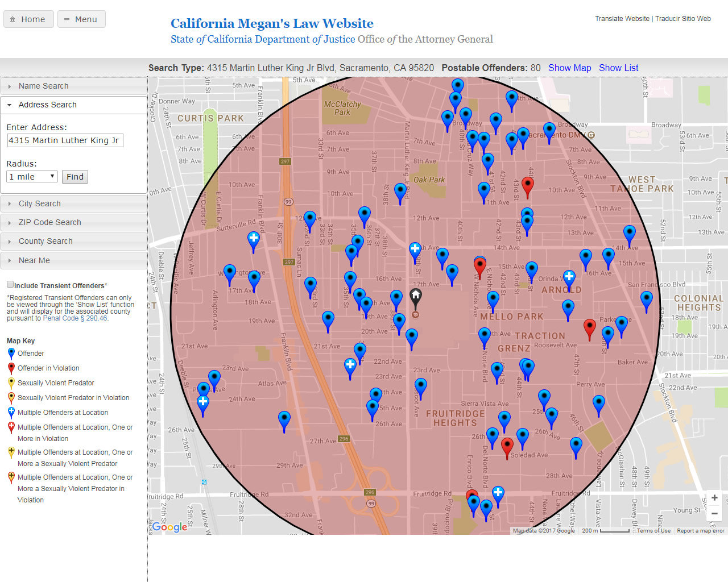Image resolution: width=728 pixels, height=582 pixels.
Task: Click multiple-offenders marker near Fruitridge Rd
Action: [498, 496]
